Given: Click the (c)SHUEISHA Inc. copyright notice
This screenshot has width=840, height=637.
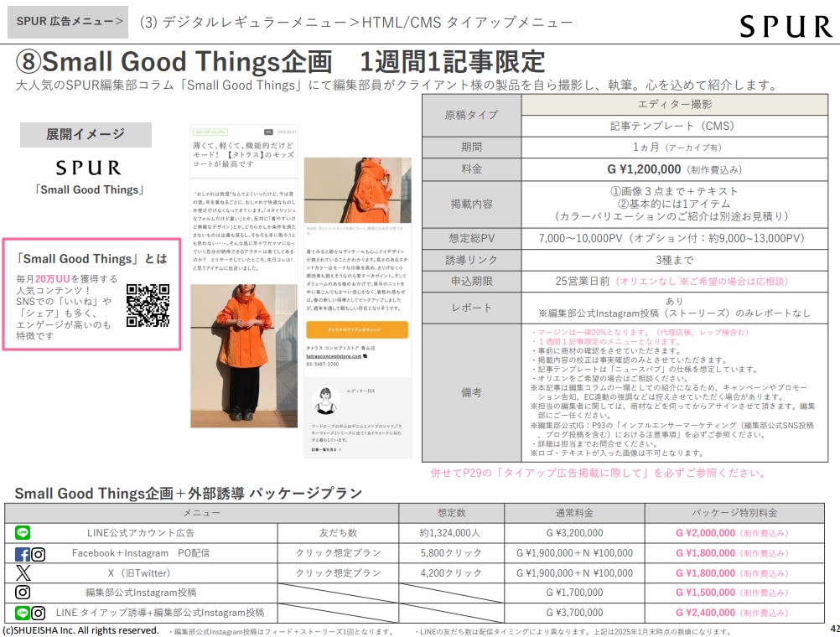Looking at the screenshot, I should point(81,630).
